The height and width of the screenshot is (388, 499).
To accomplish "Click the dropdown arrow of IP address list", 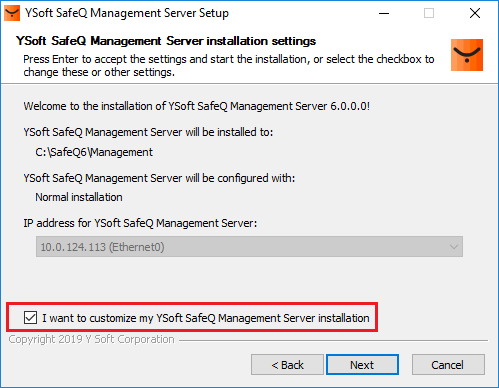I will click(x=453, y=247).
